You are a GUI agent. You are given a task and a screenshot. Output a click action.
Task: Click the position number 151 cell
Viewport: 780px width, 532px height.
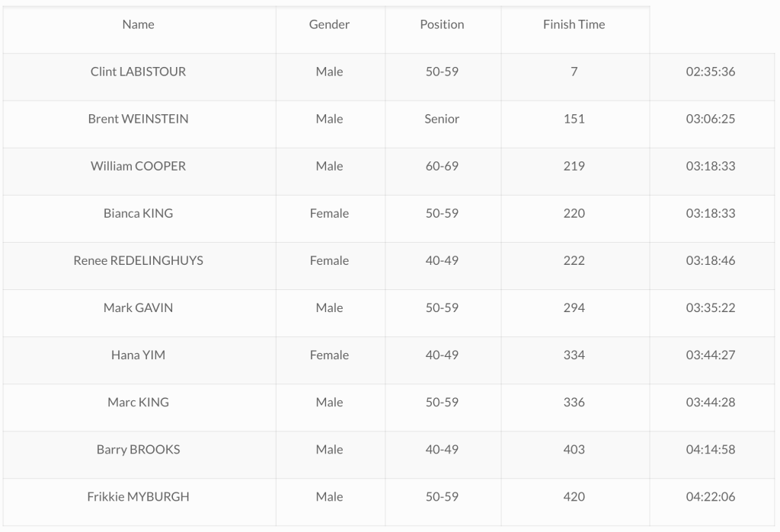[x=574, y=119]
